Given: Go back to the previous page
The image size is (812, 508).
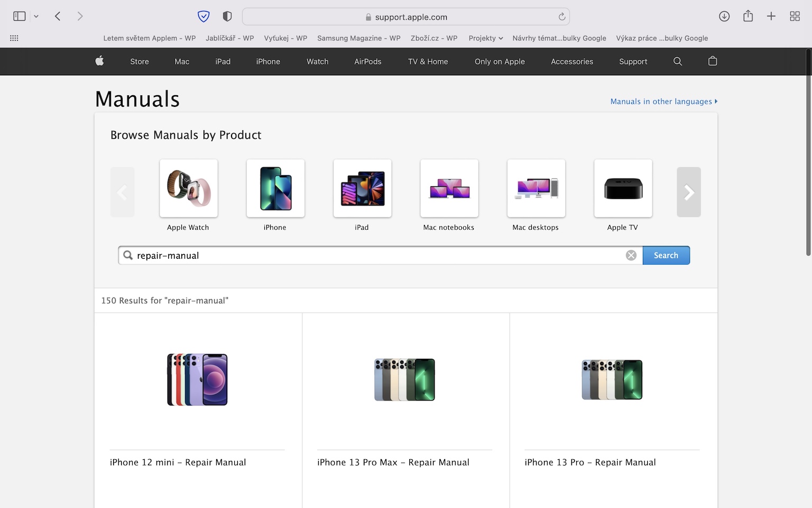Looking at the screenshot, I should [58, 16].
